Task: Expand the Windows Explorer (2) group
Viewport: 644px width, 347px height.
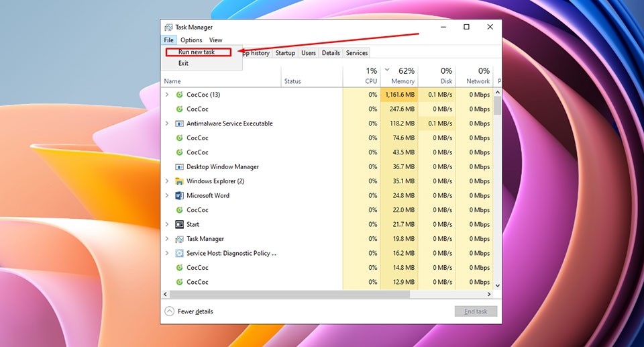Action: click(x=167, y=181)
